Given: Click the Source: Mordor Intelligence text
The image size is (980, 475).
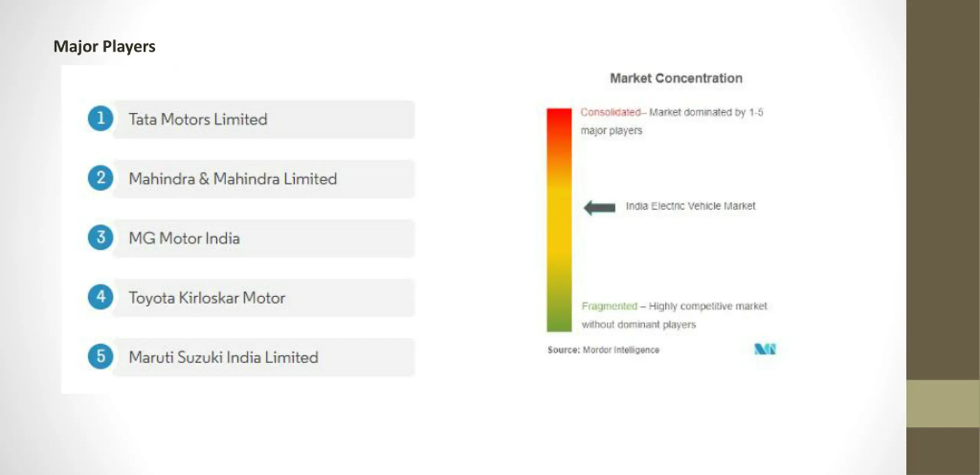Looking at the screenshot, I should (603, 350).
